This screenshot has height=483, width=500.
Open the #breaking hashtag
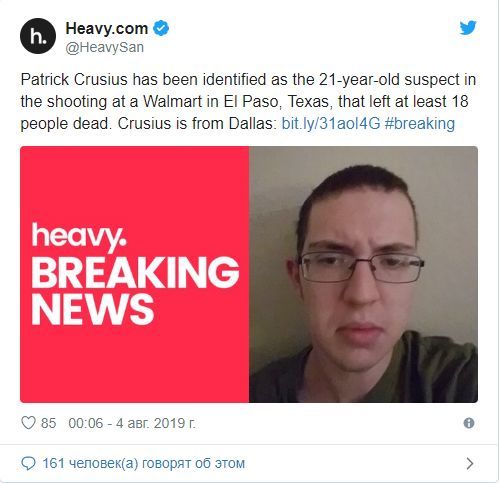pyautogui.click(x=420, y=123)
